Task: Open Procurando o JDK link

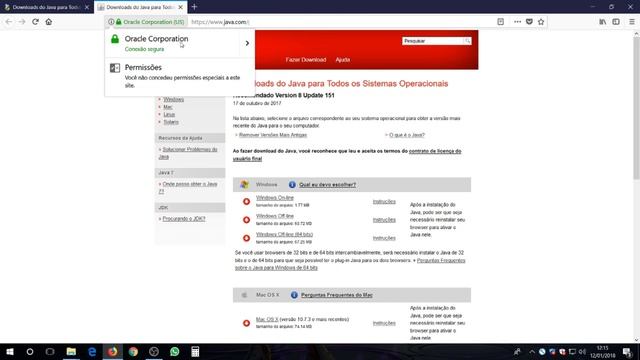Action: click(x=184, y=219)
